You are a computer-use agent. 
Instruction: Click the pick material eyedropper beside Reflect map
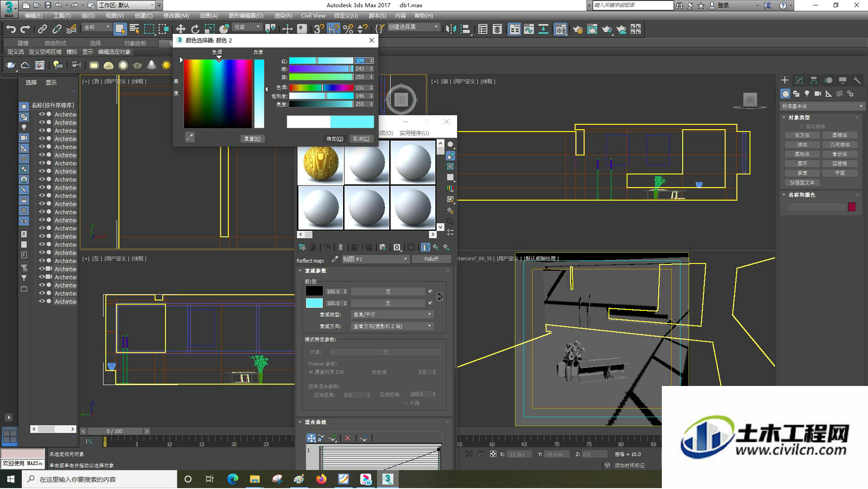tap(335, 259)
